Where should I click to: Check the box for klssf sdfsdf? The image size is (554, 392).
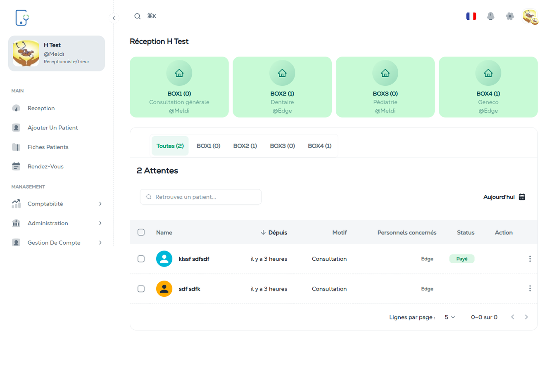tap(141, 259)
